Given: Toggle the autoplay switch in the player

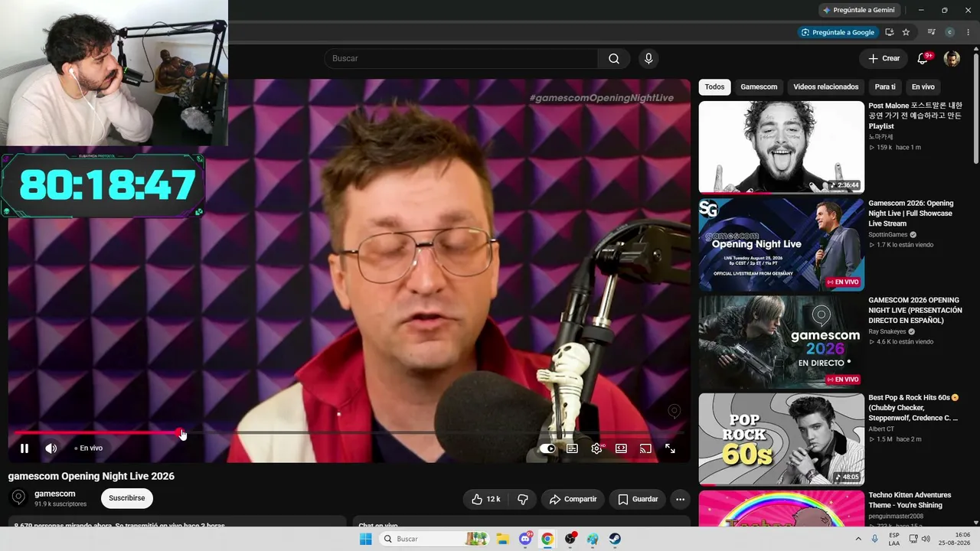Looking at the screenshot, I should pos(547,448).
